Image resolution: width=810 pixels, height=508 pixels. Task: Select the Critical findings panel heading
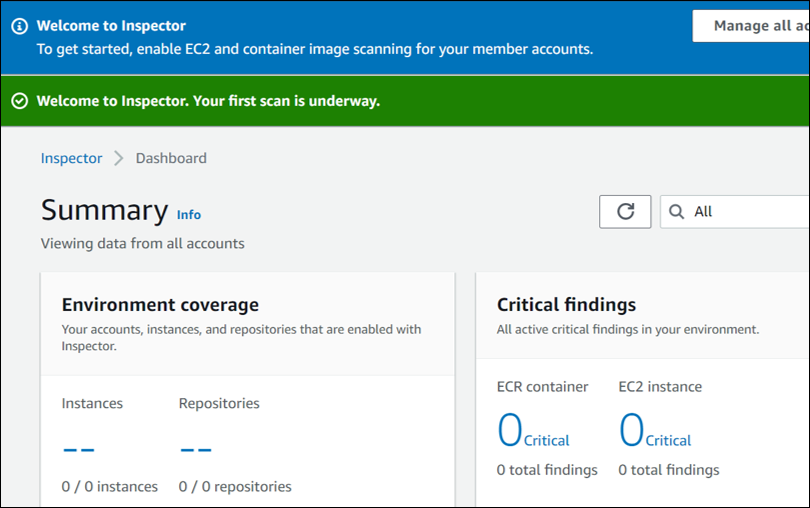[566, 305]
